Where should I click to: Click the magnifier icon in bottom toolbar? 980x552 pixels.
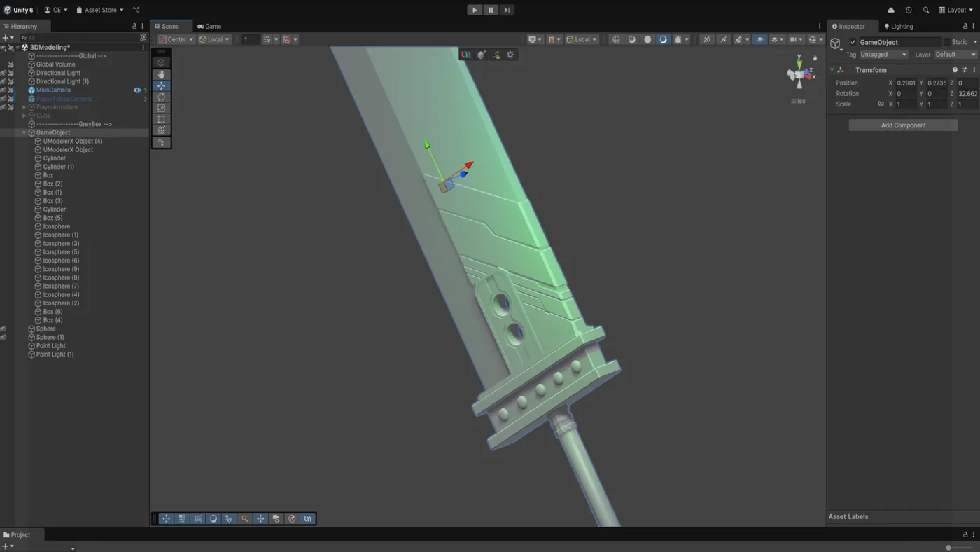click(245, 519)
